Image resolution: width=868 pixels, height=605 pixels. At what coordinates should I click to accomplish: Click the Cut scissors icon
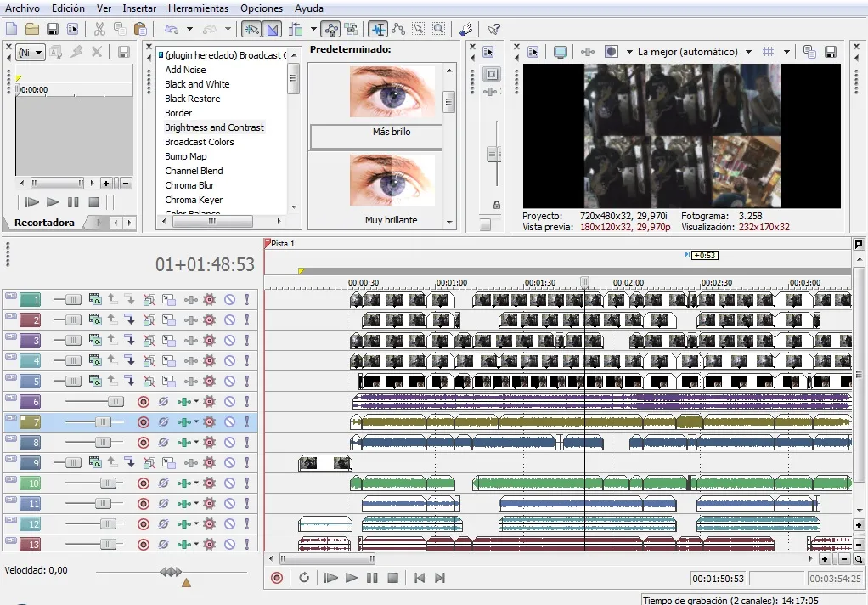click(100, 29)
